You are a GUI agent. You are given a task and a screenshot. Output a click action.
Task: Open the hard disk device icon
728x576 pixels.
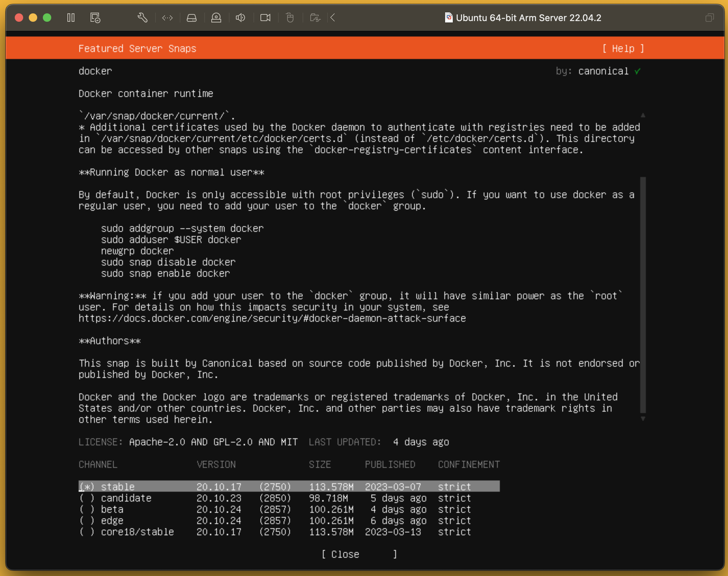(x=192, y=18)
